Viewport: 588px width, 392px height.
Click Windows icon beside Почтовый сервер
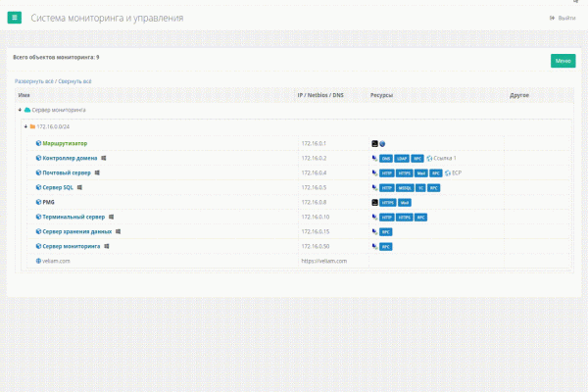pyautogui.click(x=98, y=172)
